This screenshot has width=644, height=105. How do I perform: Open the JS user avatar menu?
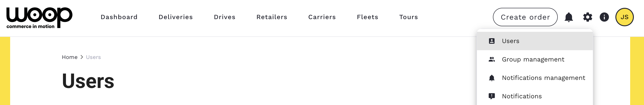coord(624,17)
